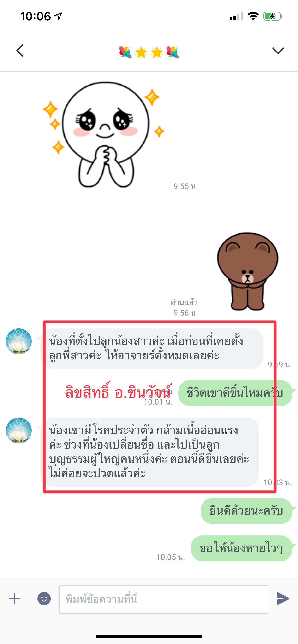Open the emoji sticker picker
Image resolution: width=298 pixels, height=644 pixels.
[x=44, y=599]
